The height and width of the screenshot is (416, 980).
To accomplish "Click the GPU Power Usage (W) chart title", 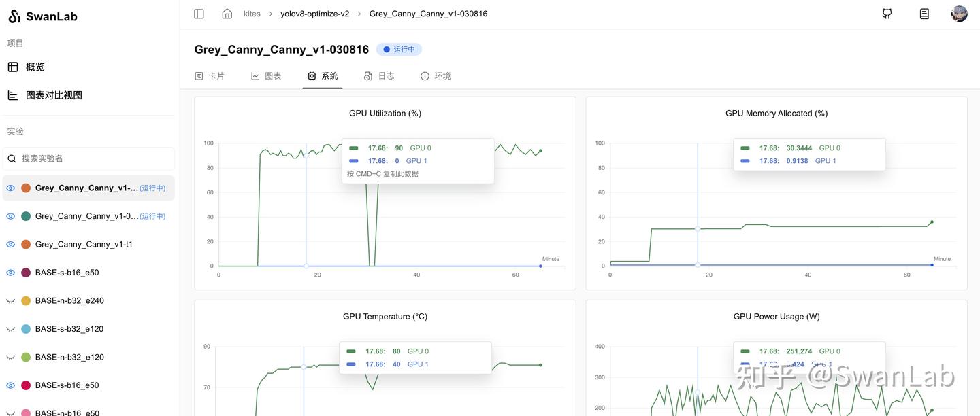I will 777,317.
